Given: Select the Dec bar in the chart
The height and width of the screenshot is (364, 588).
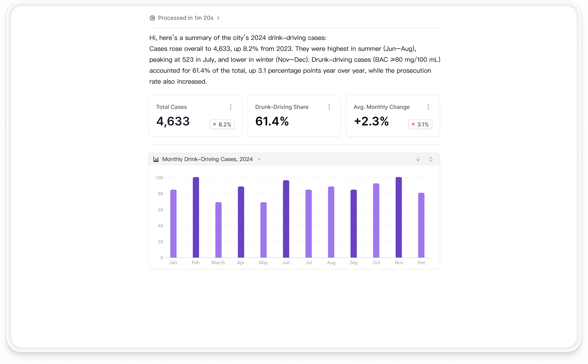Looking at the screenshot, I should (421, 225).
